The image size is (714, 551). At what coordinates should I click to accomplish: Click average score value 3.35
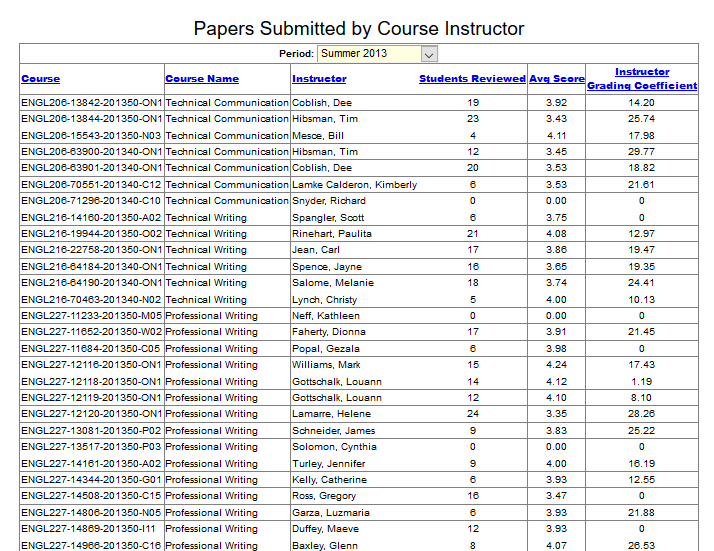[556, 414]
